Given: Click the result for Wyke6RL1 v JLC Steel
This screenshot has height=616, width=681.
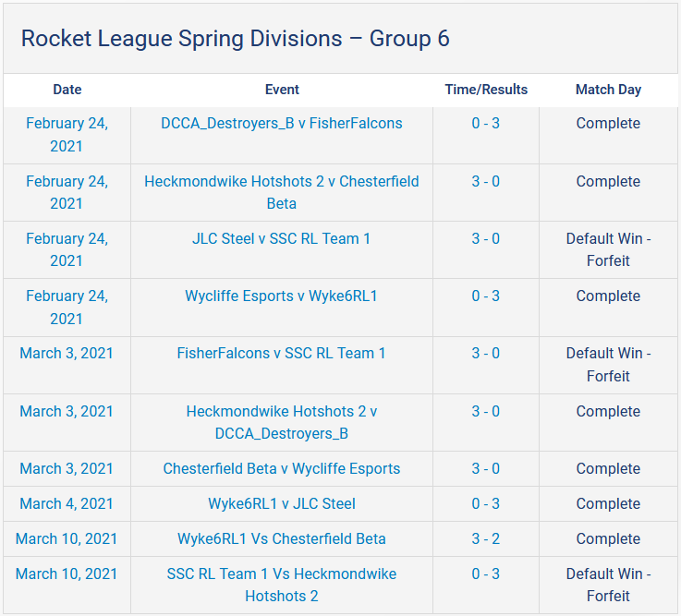Looking at the screenshot, I should tap(485, 504).
